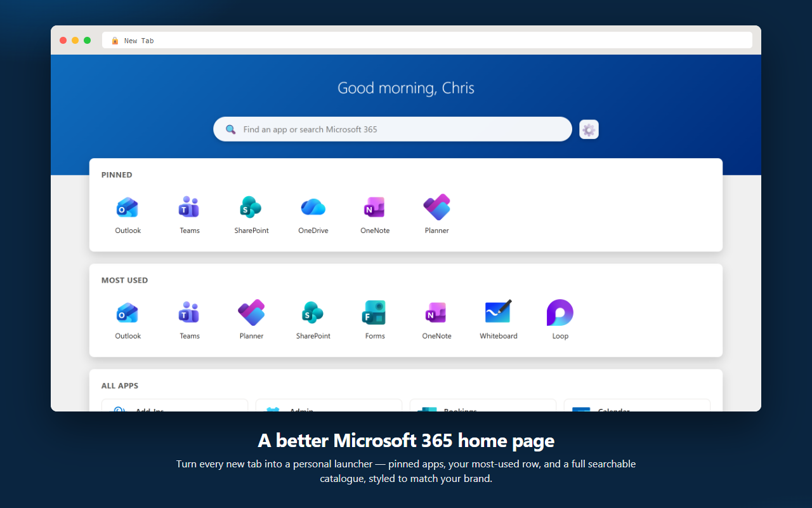812x508 pixels.
Task: Click the MOST USED section heading
Action: click(124, 280)
